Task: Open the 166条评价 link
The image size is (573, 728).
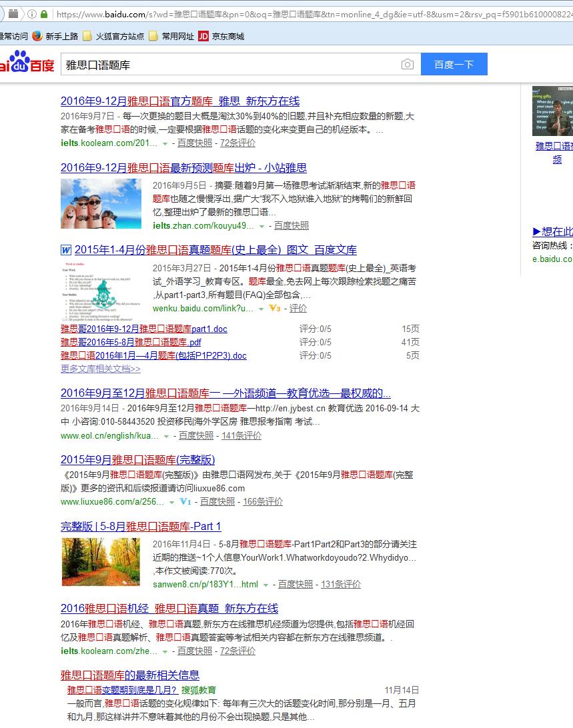Action: click(x=263, y=501)
